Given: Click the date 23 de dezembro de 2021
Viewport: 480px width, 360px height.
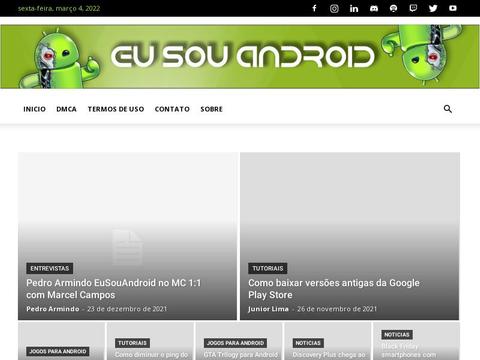Looking at the screenshot, I should 127,309.
